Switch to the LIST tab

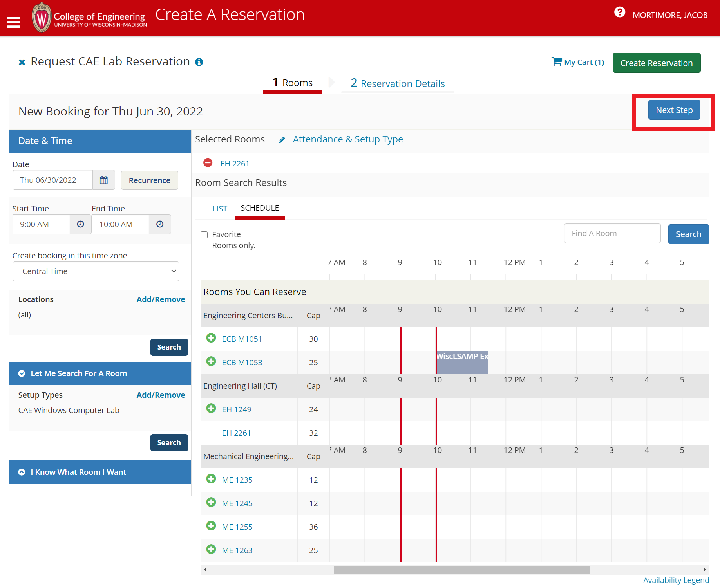[x=220, y=209]
